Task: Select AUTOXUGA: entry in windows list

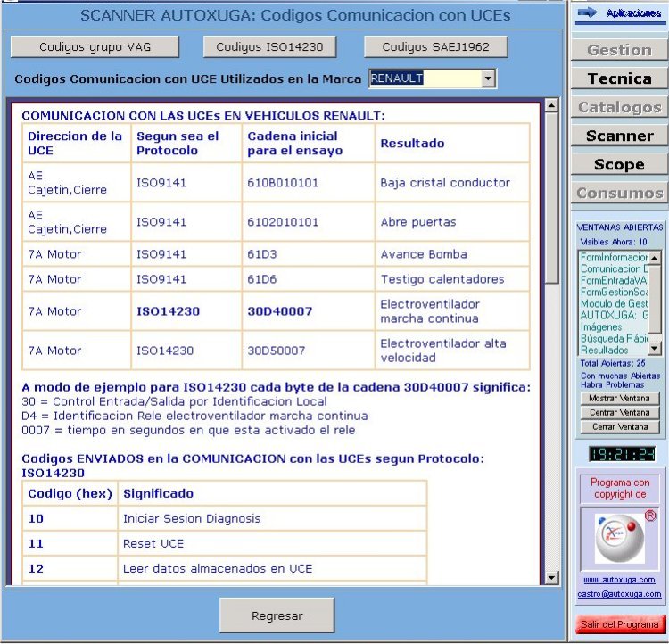Action: 614,315
